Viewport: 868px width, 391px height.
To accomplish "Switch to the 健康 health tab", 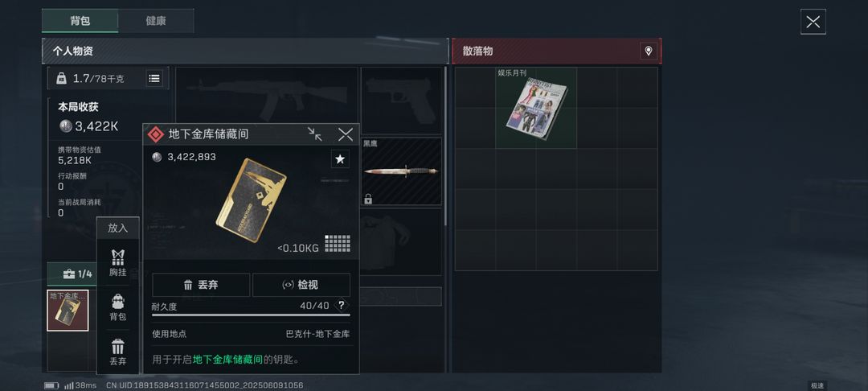I will 156,21.
